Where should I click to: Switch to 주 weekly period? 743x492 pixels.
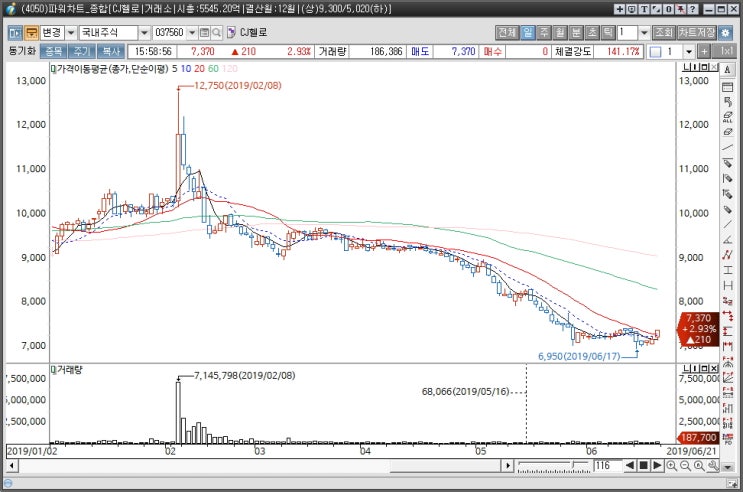pos(544,32)
